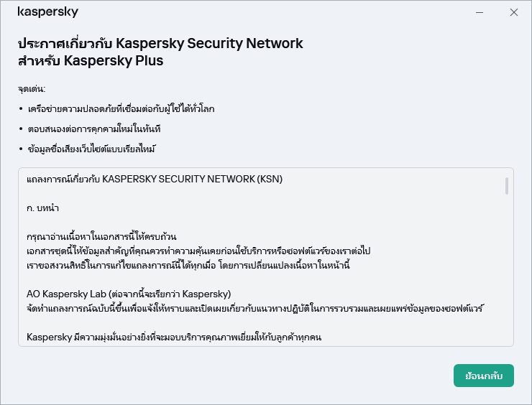This screenshot has height=405, width=532.
Task: Grab the KSN statement scrollbar thumb
Action: [x=507, y=186]
